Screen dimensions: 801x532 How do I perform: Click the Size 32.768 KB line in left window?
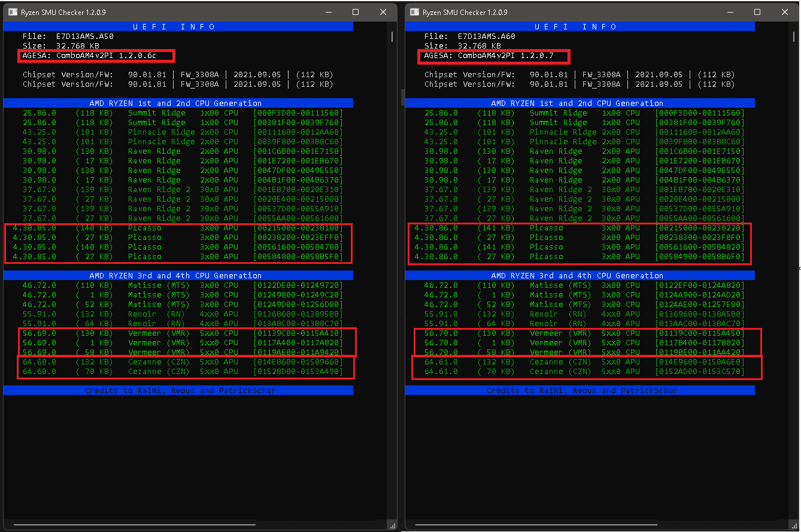tap(62, 46)
